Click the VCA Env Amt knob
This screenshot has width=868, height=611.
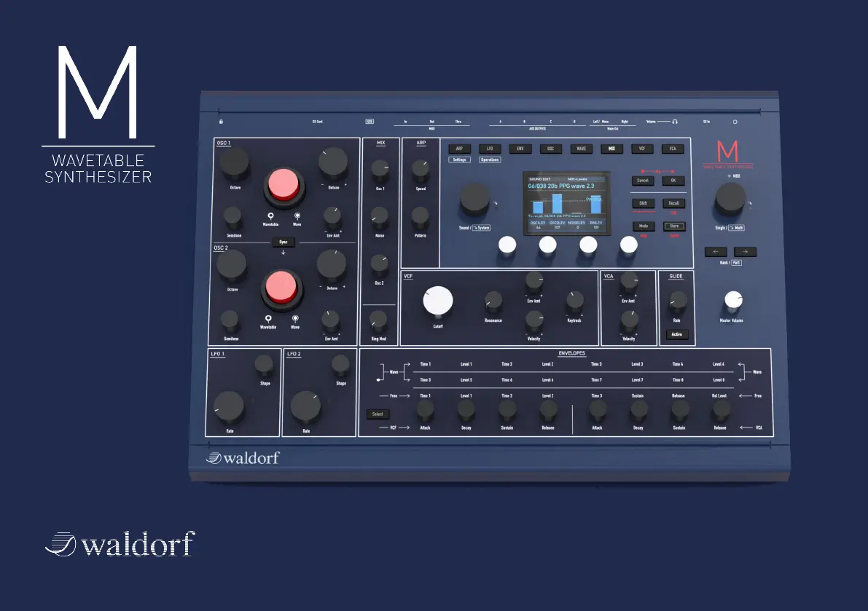point(629,282)
